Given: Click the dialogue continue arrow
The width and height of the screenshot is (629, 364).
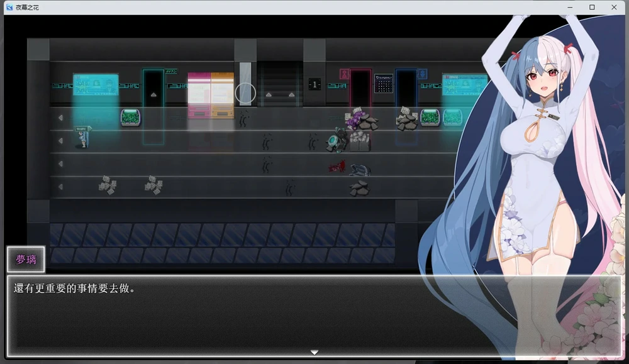Looking at the screenshot, I should (x=314, y=352).
